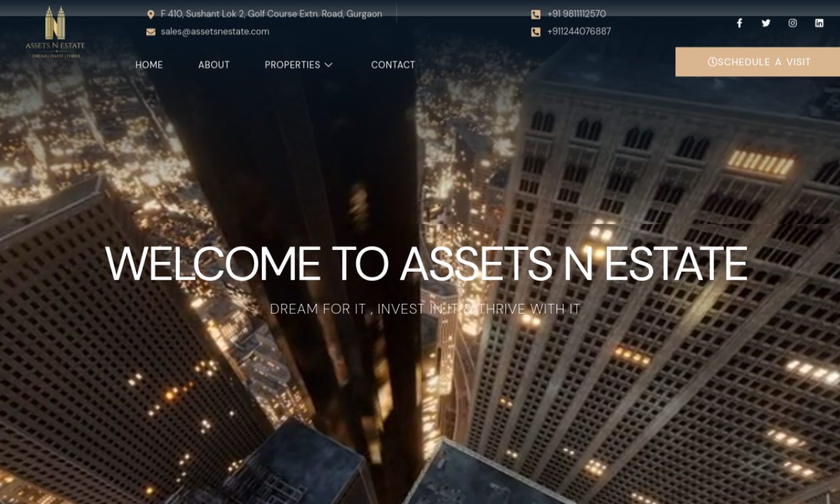Screen dimensions: 840x504
Task: Open the ABOUT page
Action: point(214,65)
